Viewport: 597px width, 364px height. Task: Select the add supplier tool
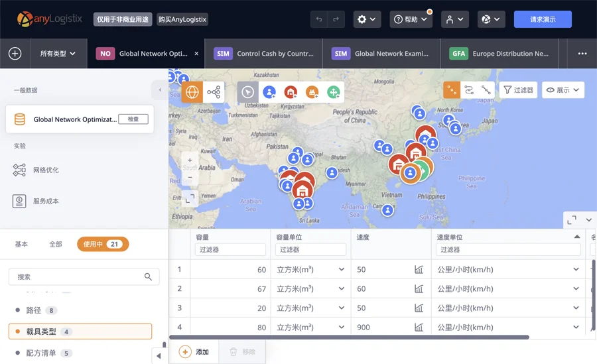[334, 92]
